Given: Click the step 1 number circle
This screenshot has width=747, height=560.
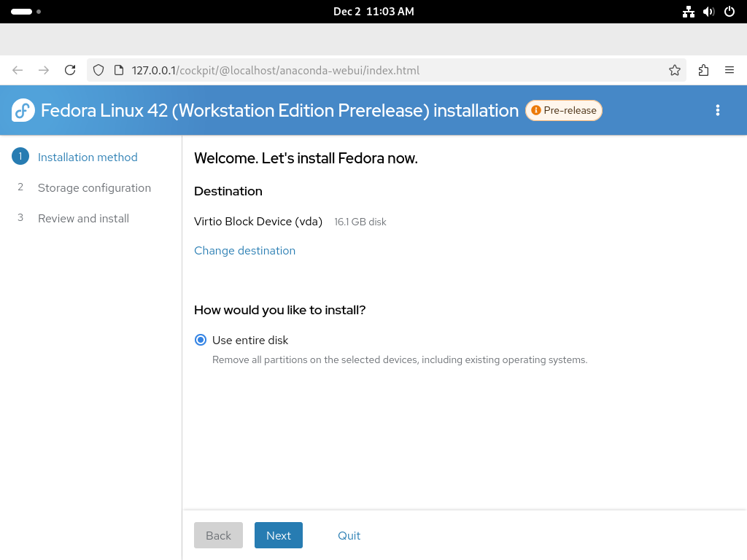Looking at the screenshot, I should point(20,156).
